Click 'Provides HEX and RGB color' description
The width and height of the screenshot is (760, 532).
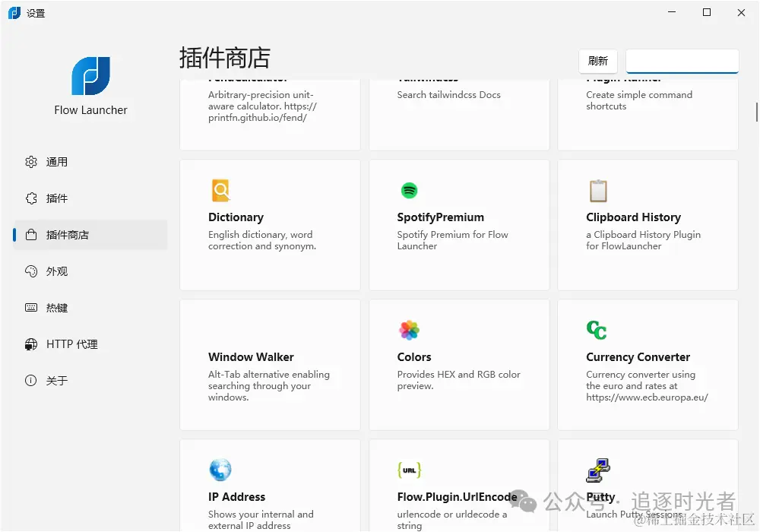(x=458, y=380)
